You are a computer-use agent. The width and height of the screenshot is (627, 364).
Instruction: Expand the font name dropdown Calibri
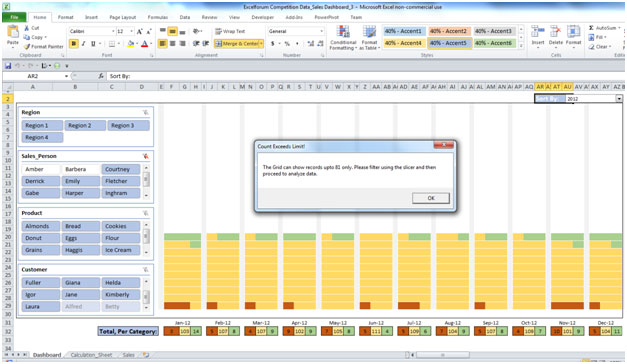pyautogui.click(x=113, y=31)
